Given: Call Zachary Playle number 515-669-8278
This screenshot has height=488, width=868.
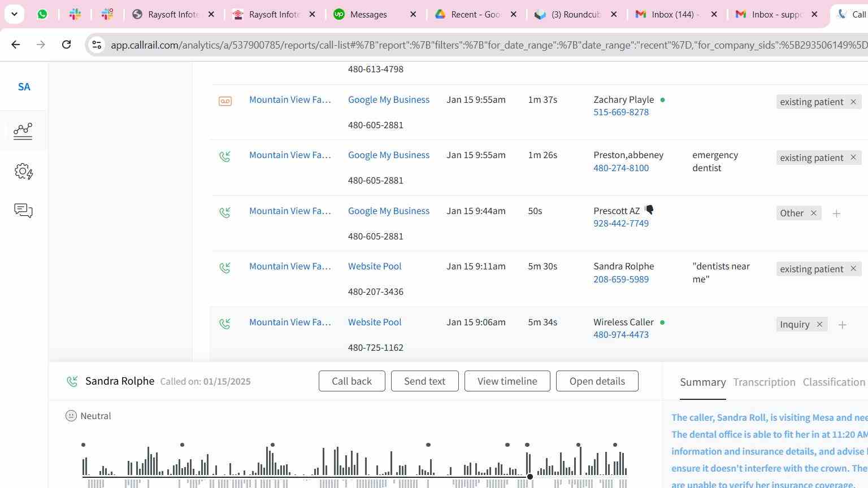Looking at the screenshot, I should pyautogui.click(x=621, y=112).
